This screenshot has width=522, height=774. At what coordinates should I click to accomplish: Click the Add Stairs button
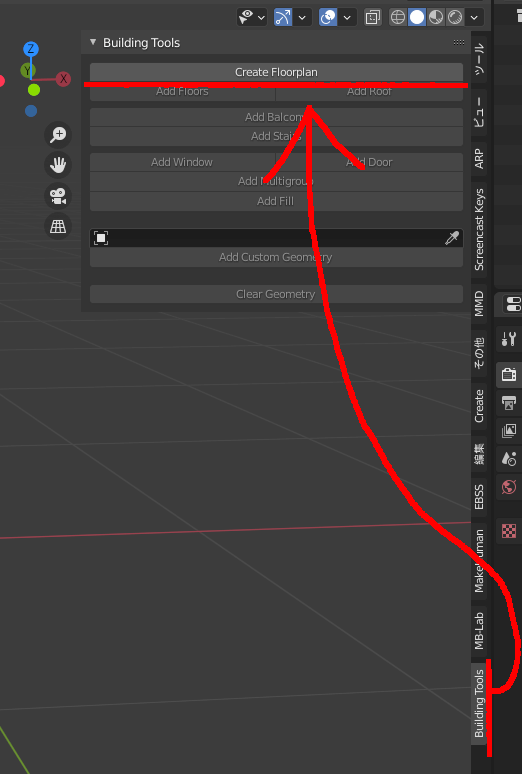[276, 136]
